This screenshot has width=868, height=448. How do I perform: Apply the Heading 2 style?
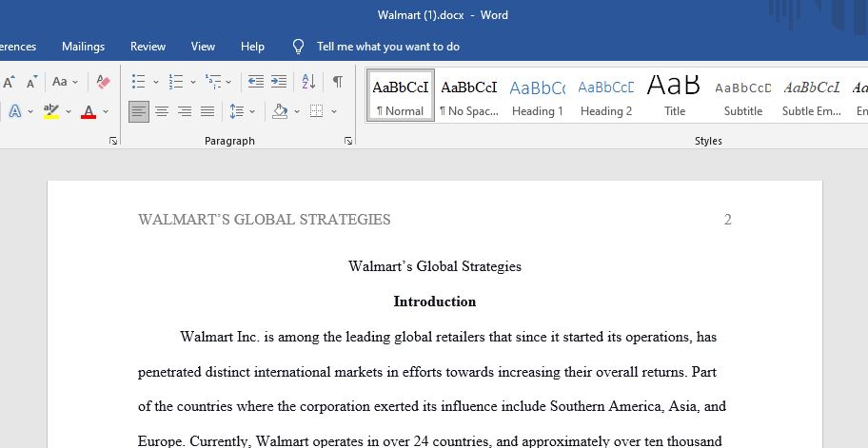(606, 95)
